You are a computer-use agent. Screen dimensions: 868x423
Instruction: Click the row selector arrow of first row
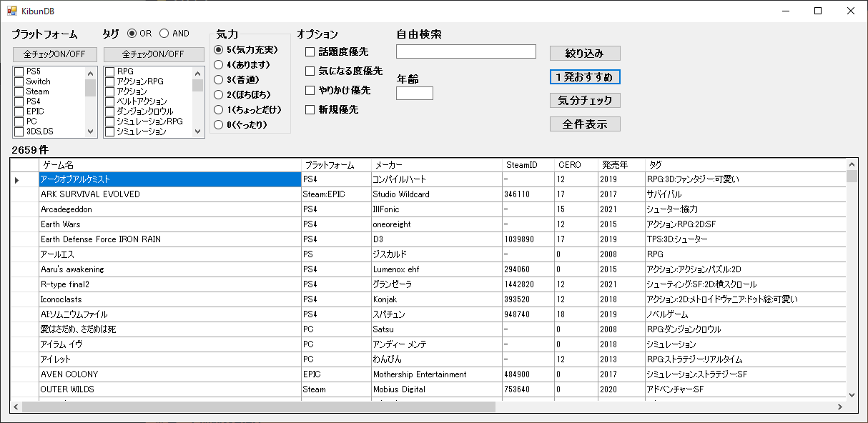click(x=17, y=180)
